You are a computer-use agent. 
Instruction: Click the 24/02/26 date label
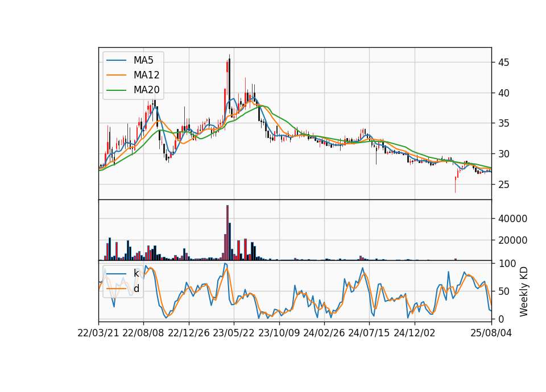point(324,333)
